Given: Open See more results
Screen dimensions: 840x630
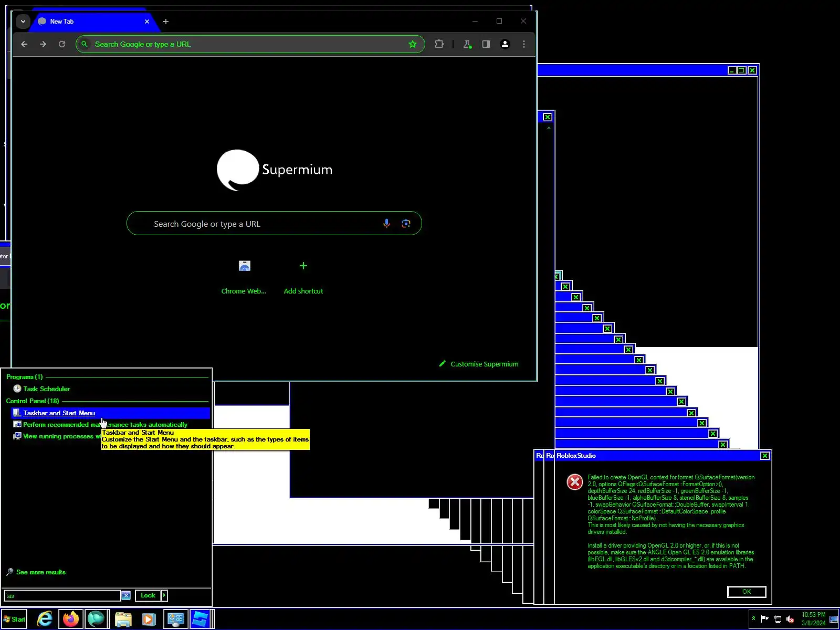Looking at the screenshot, I should pyautogui.click(x=36, y=572).
